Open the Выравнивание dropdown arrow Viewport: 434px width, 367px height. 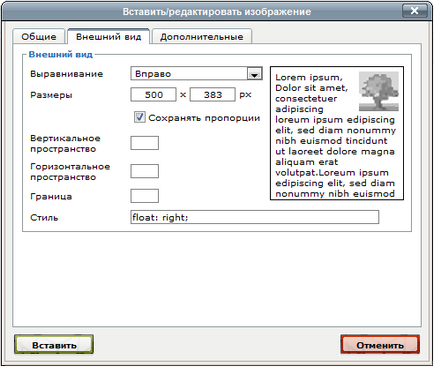pos(254,74)
